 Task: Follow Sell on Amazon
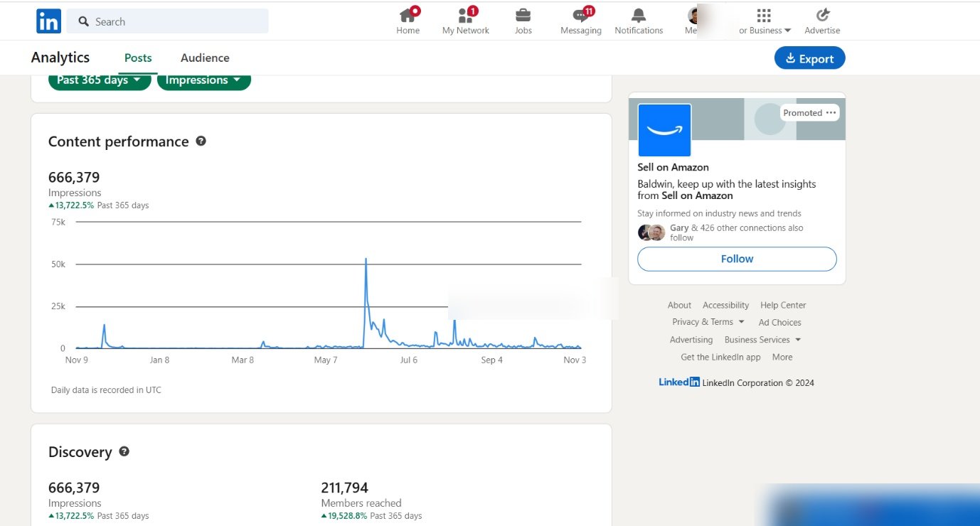pos(737,259)
